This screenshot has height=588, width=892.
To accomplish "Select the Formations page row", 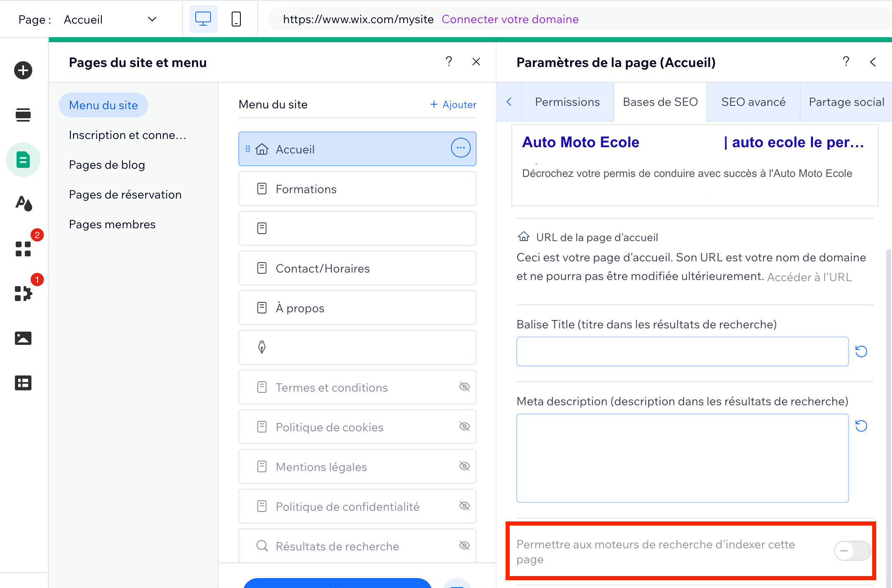I will (x=357, y=189).
